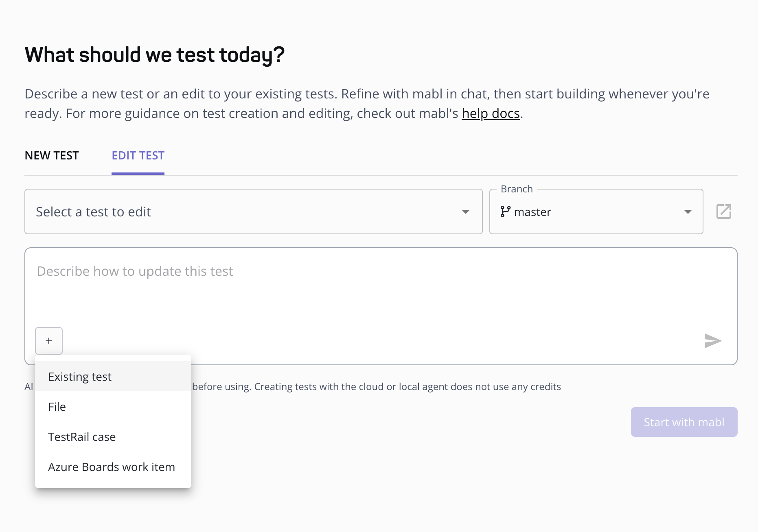Select the EDIT TEST tab
Screen dimensions: 758x532
(x=138, y=156)
